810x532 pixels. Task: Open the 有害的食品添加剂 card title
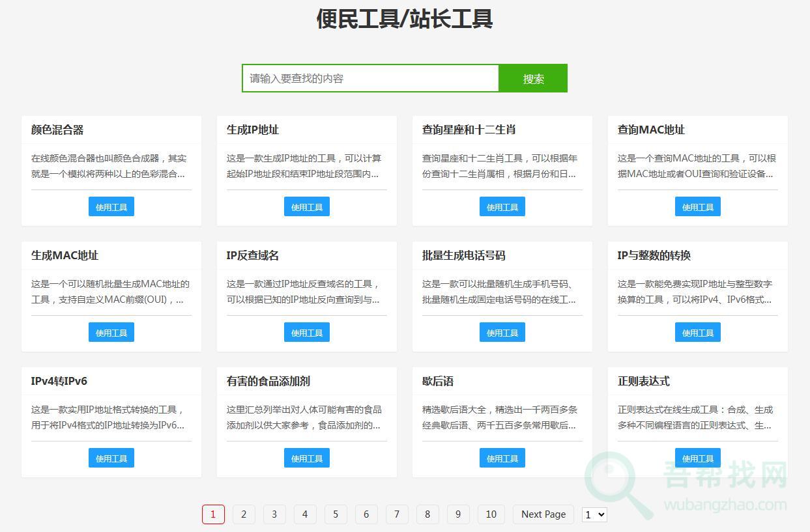[x=268, y=381]
